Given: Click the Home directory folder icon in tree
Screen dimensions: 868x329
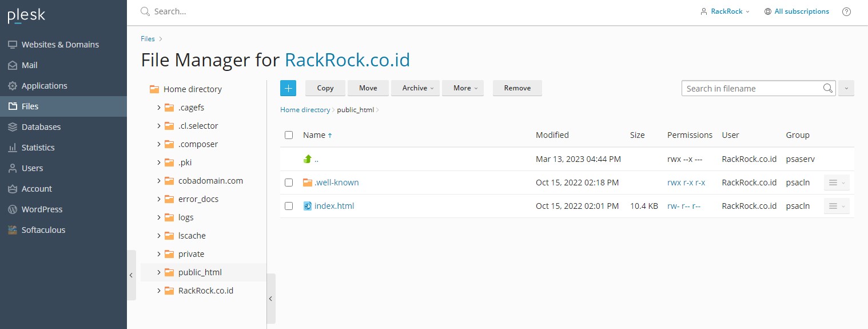Looking at the screenshot, I should click(x=154, y=89).
